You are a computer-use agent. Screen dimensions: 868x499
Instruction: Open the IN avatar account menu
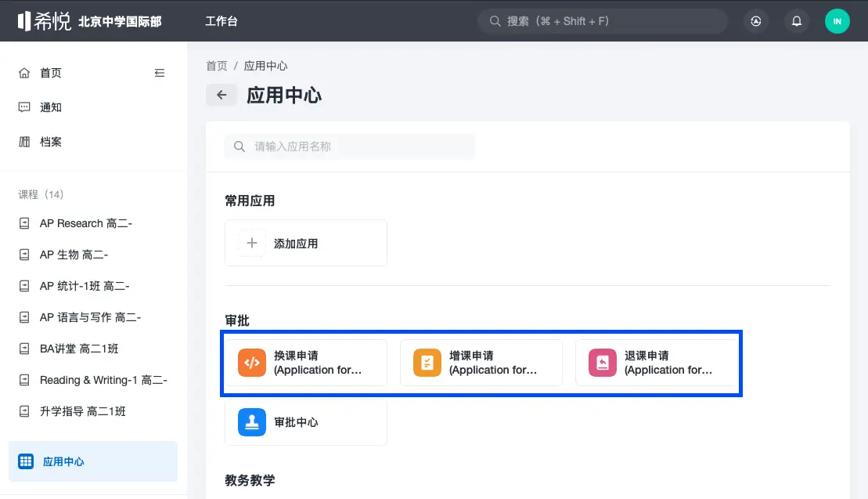tap(837, 21)
